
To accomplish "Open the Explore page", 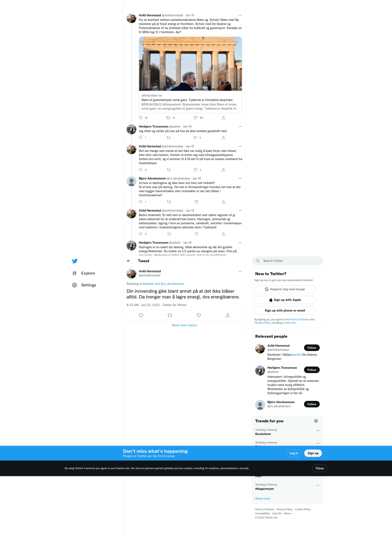I will [x=84, y=273].
